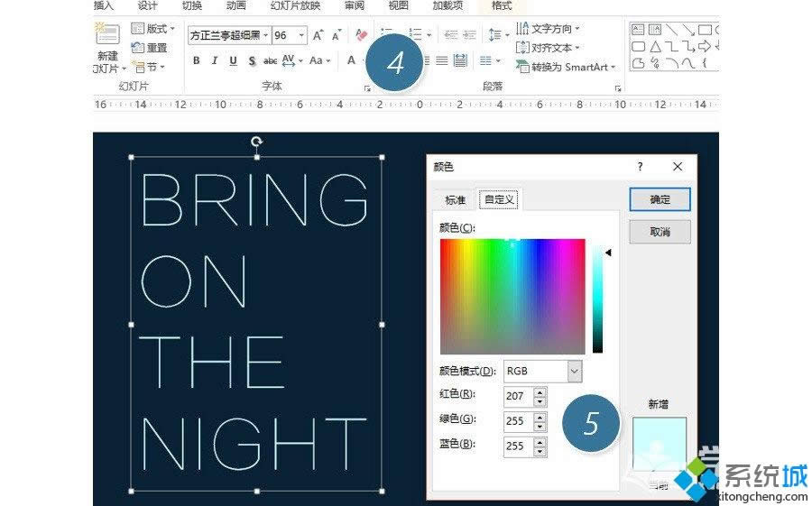The image size is (812, 506).
Task: Open the 视图 view tab
Action: (399, 5)
